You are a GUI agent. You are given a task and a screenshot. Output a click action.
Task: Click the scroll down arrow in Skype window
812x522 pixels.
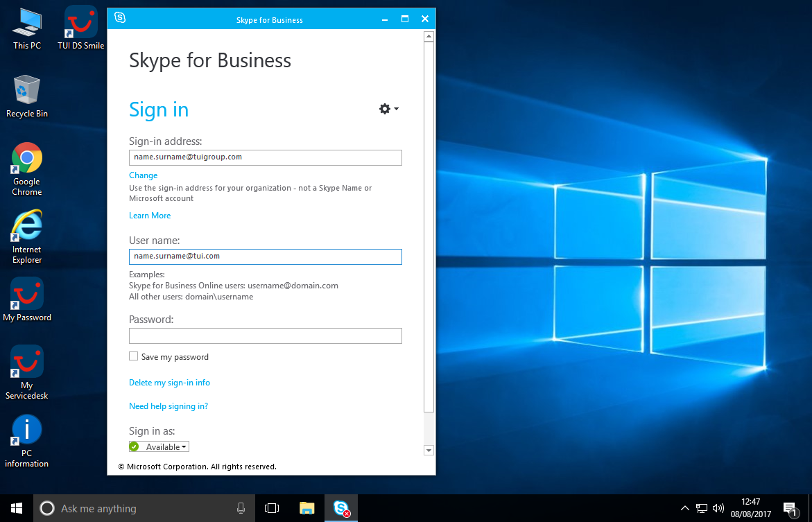(429, 450)
